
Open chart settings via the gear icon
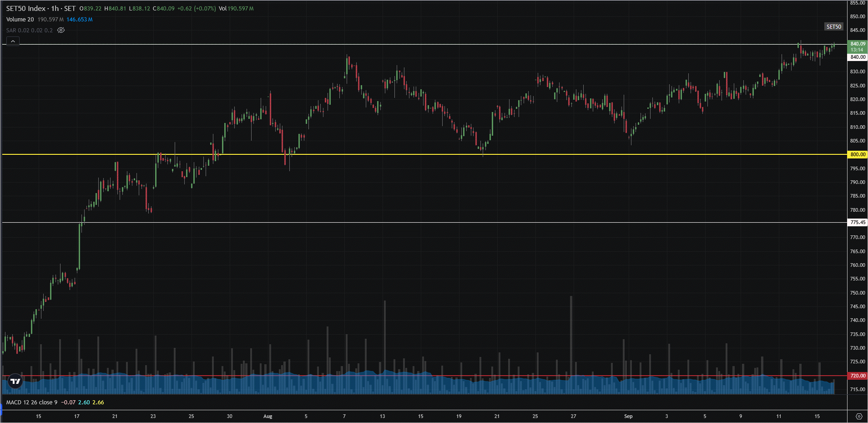[858, 416]
